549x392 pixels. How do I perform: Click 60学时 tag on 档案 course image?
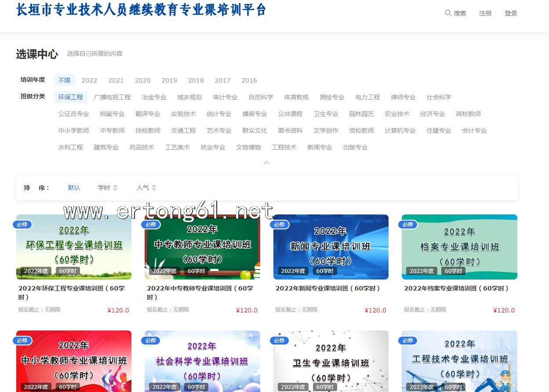pos(453,271)
